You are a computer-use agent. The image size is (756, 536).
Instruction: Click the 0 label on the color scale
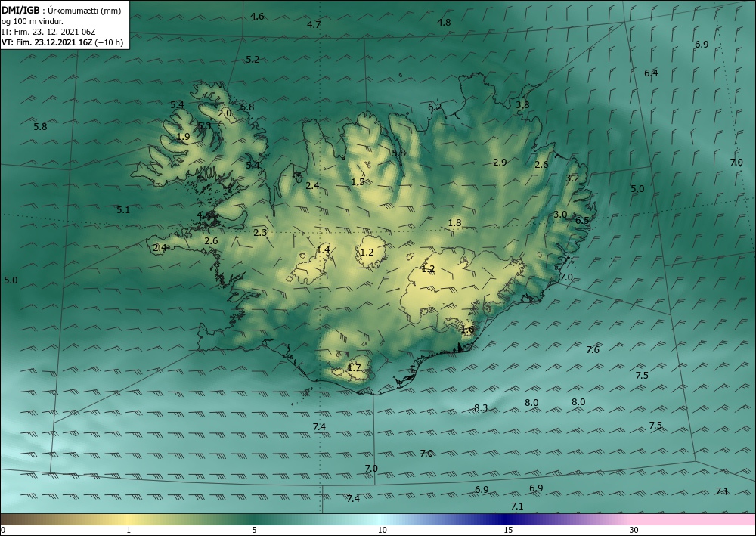click(x=3, y=530)
